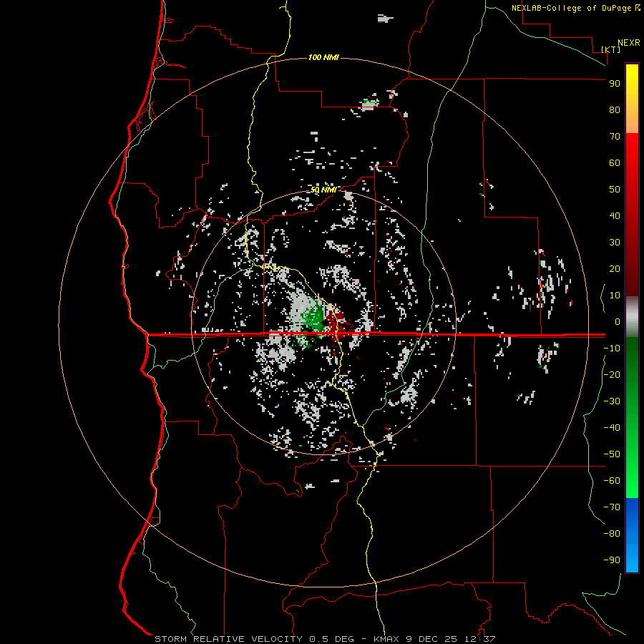Image resolution: width=644 pixels, height=644 pixels.
Task: Click the 50 value on the velocity scale
Action: coord(615,190)
